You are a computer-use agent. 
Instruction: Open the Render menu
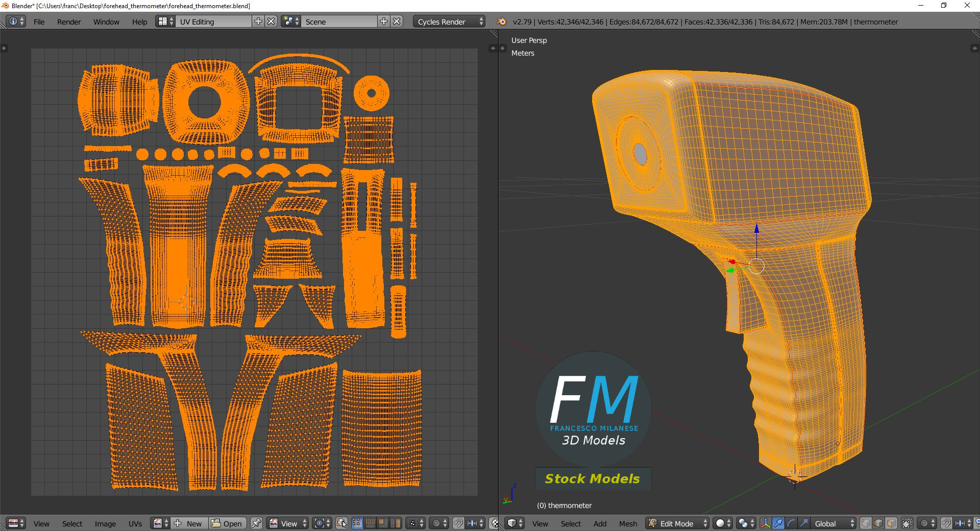[x=69, y=21]
